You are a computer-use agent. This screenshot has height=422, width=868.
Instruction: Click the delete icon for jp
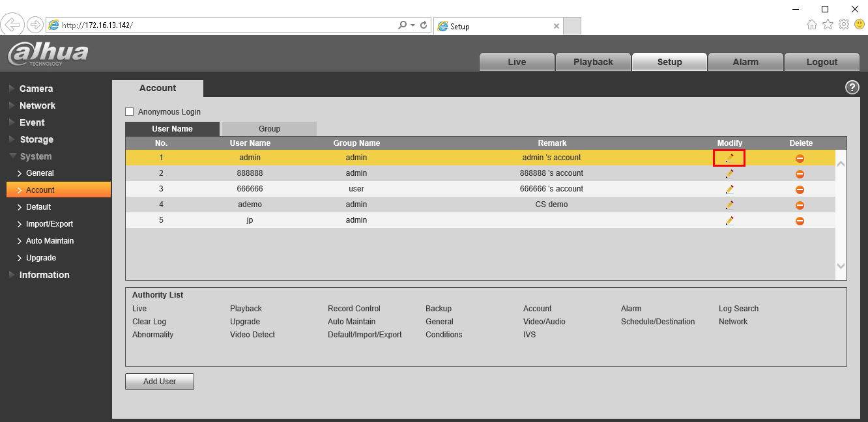pos(800,221)
